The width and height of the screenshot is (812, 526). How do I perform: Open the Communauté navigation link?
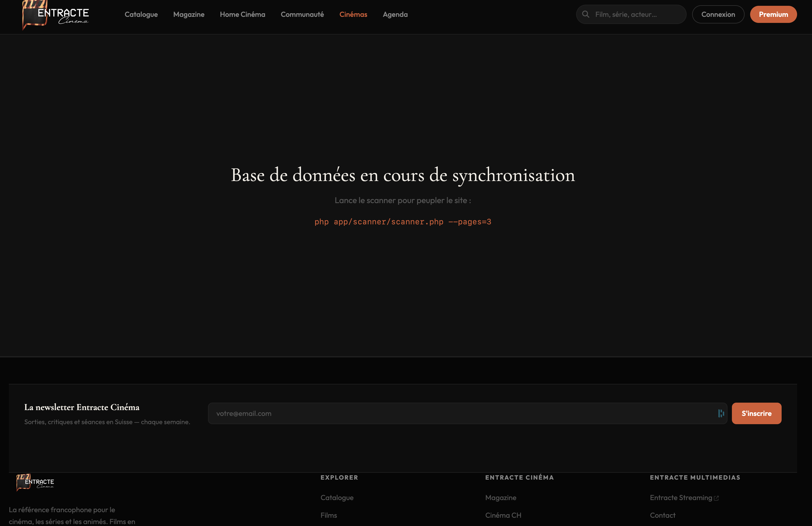[302, 14]
